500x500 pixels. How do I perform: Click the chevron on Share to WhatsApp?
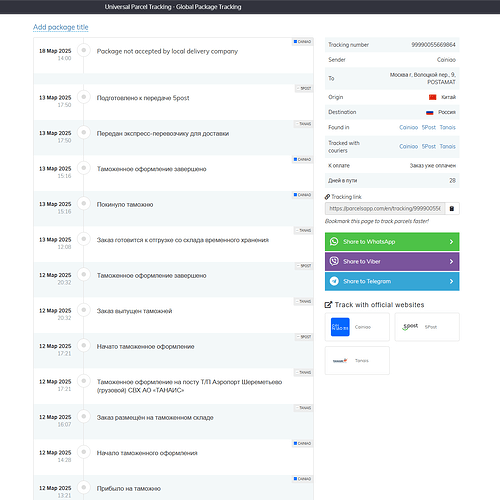[451, 242]
